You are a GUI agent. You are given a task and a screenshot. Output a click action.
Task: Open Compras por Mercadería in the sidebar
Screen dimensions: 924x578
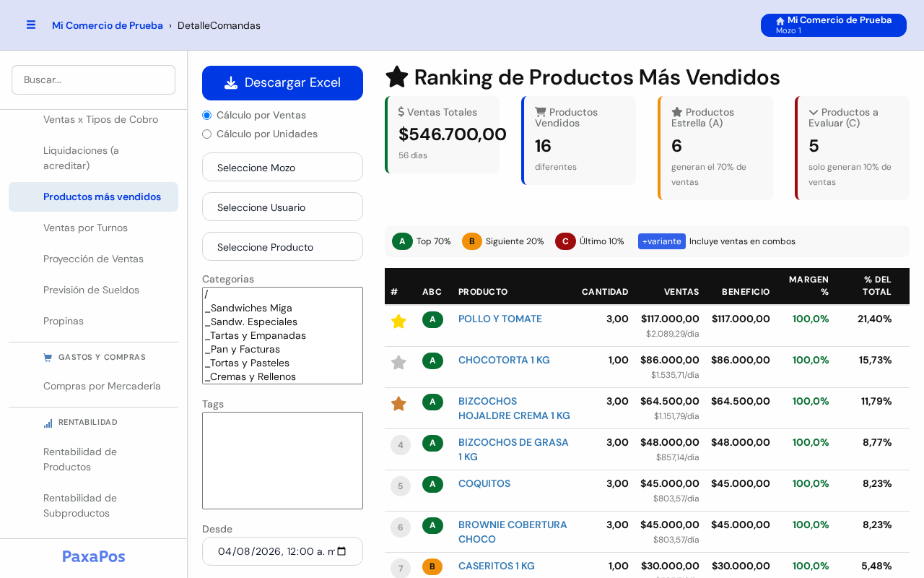point(94,386)
